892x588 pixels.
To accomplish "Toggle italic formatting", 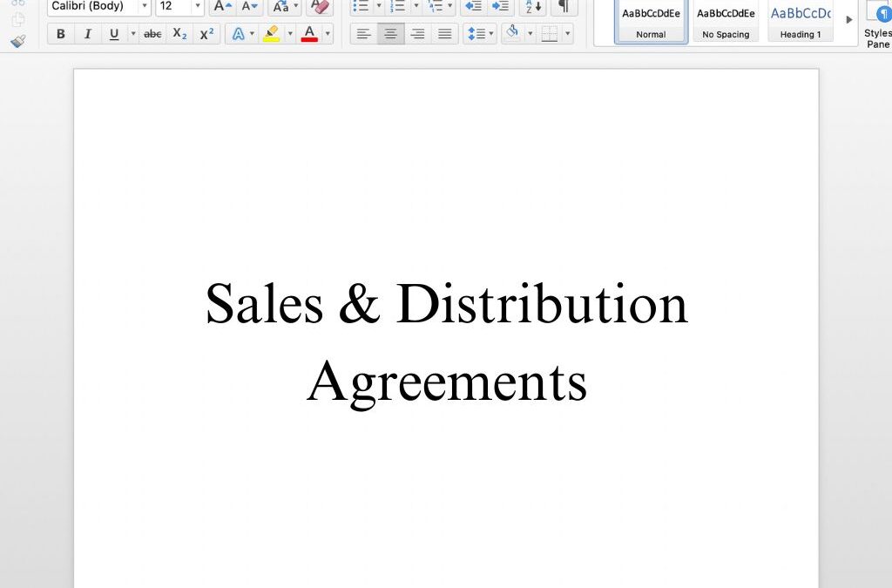I will [x=88, y=34].
